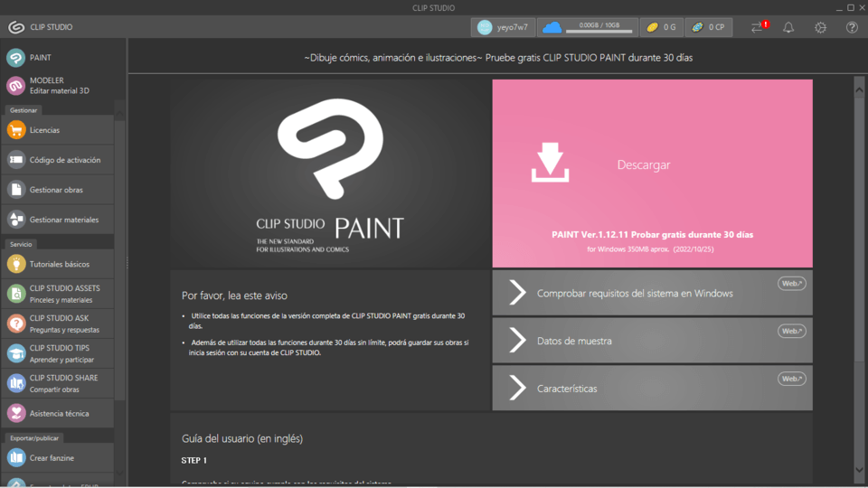Click chevron arrow beside Datos de muestra
This screenshot has width=868, height=488.
coord(517,341)
